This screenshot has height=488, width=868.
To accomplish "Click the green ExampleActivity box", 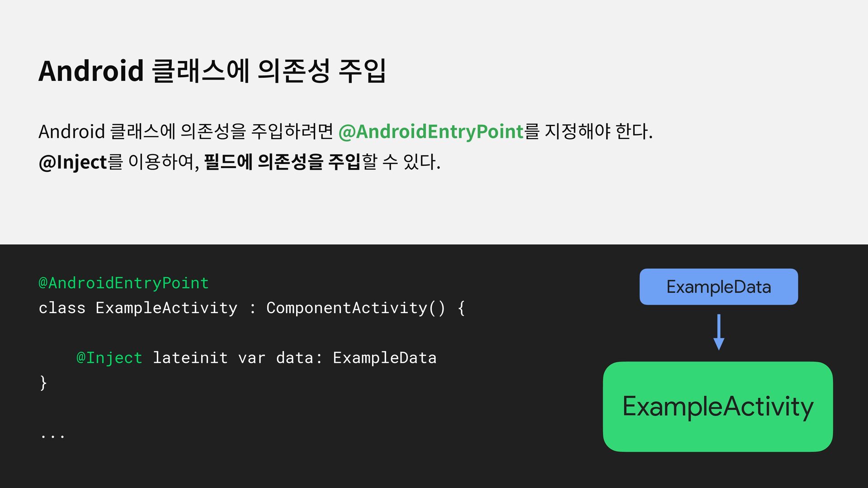I will pos(717,406).
